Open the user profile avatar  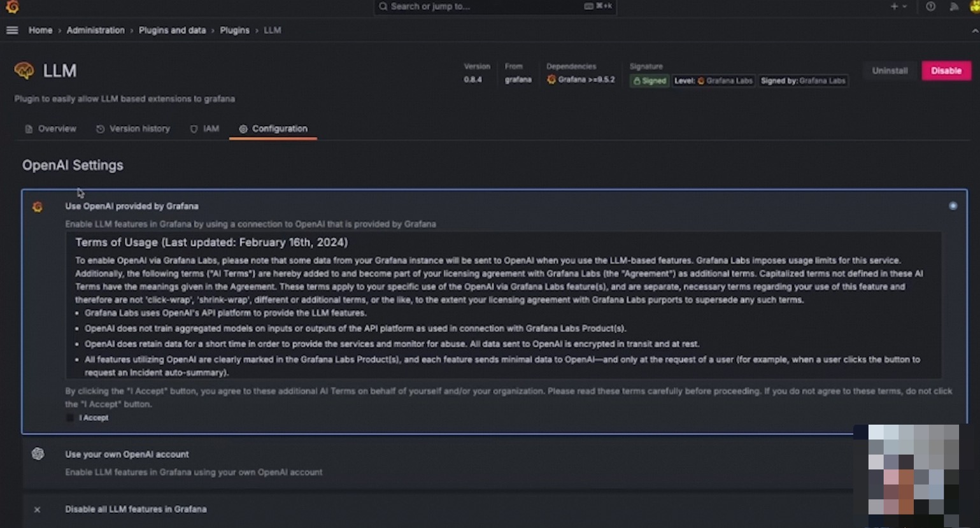click(974, 6)
